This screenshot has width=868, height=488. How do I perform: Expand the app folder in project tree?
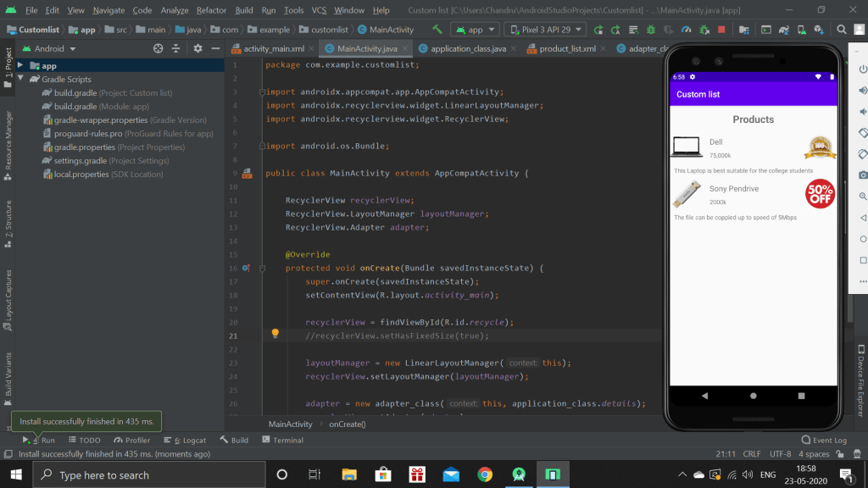coord(20,65)
